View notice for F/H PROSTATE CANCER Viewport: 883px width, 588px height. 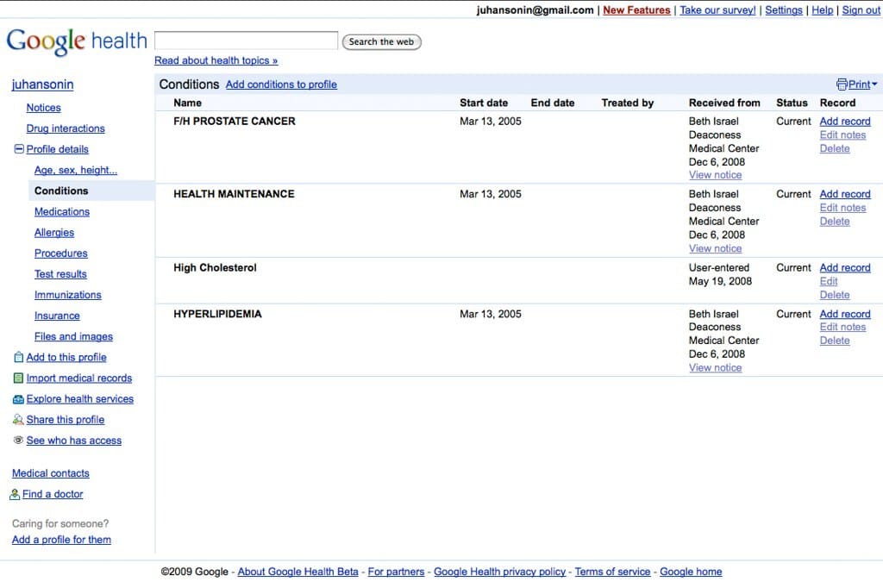pyautogui.click(x=715, y=175)
